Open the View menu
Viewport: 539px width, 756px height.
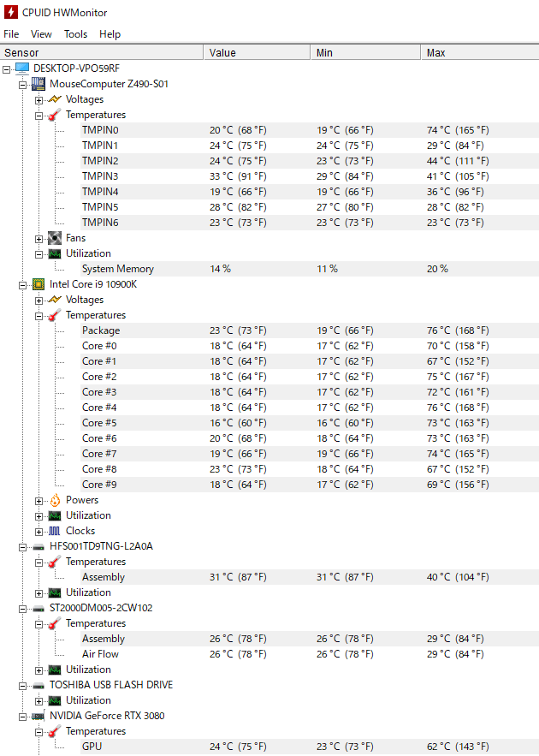pos(41,34)
